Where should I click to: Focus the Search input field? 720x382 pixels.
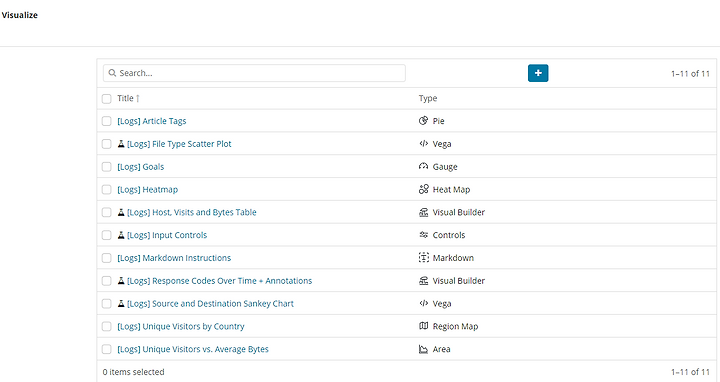[254, 73]
